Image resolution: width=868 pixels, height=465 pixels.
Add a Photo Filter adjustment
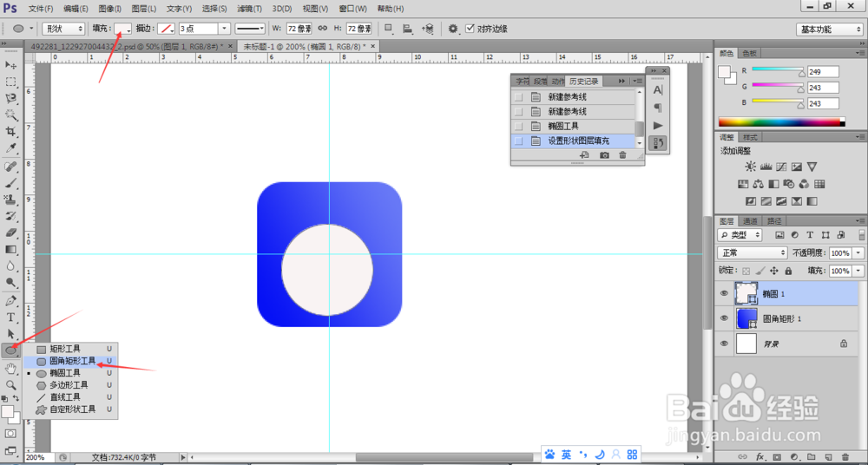pyautogui.click(x=789, y=184)
